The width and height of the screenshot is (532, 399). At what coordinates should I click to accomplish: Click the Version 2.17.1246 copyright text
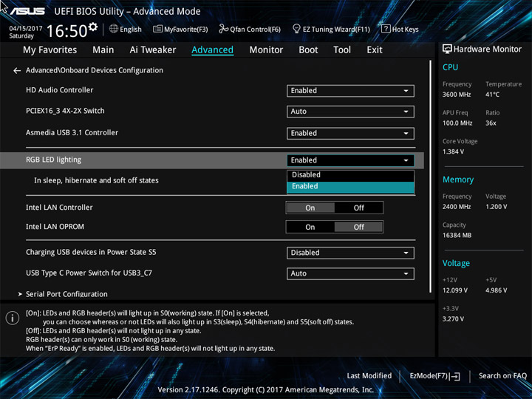coord(266,390)
